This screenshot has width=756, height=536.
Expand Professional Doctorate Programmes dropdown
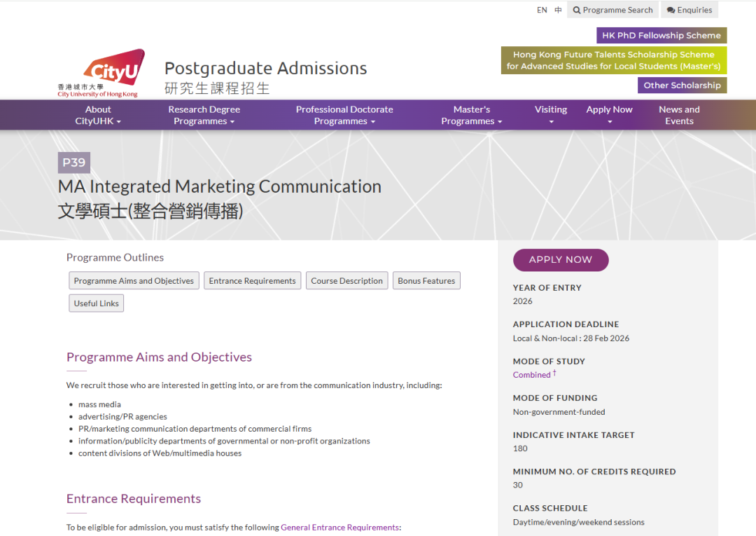pos(344,115)
